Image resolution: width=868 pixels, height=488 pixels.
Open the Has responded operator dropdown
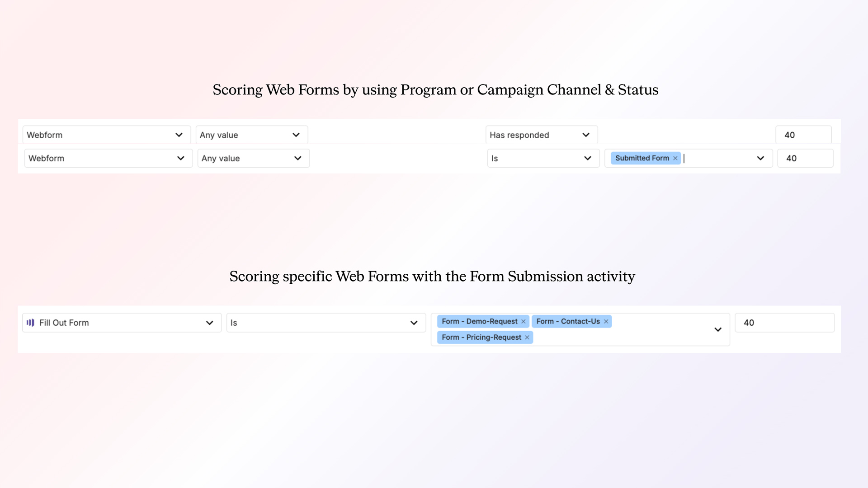point(541,135)
